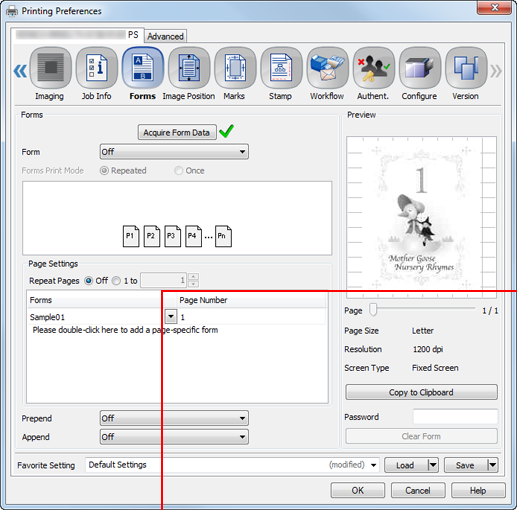Expand the Form dropdown set to Off
Image resolution: width=517 pixels, height=510 pixels.
point(174,152)
